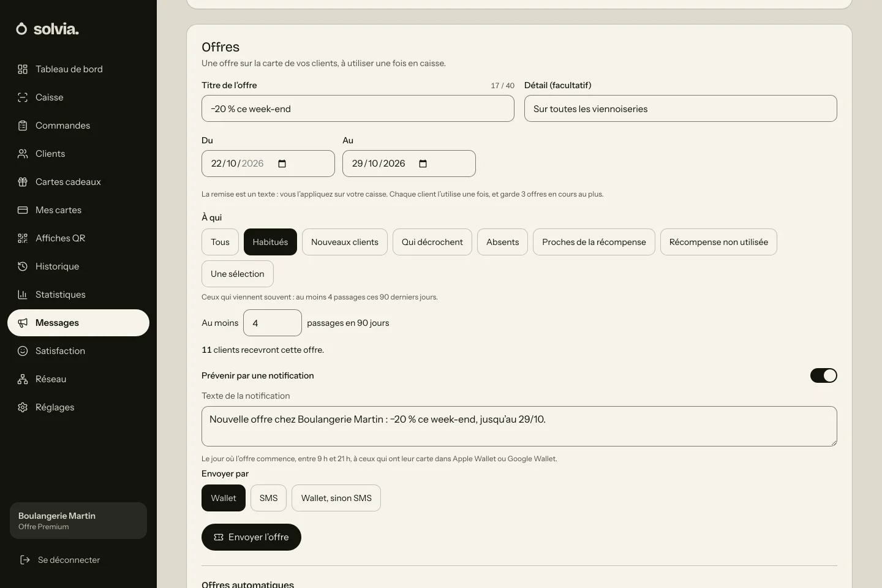Click the Au moins passages number field
The width and height of the screenshot is (882, 588).
click(273, 323)
